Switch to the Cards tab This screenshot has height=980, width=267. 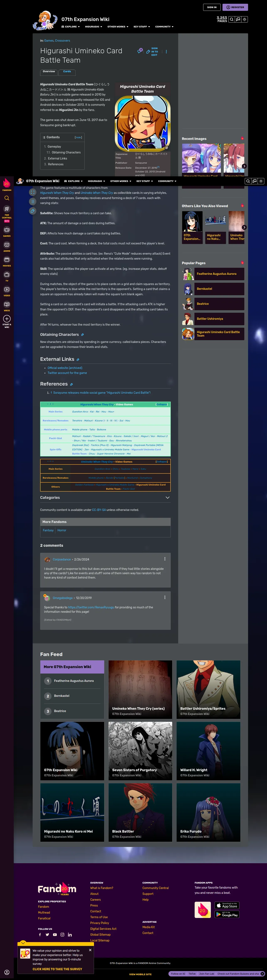click(x=67, y=72)
